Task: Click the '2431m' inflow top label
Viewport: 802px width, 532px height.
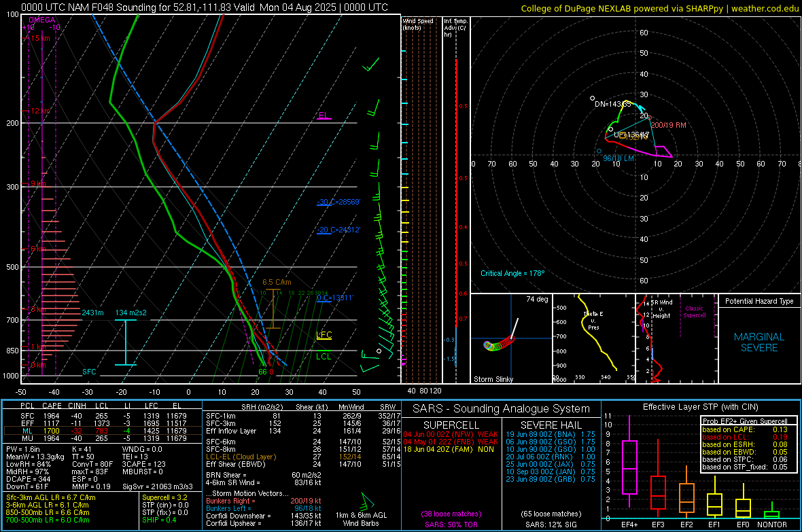Action: pos(92,313)
